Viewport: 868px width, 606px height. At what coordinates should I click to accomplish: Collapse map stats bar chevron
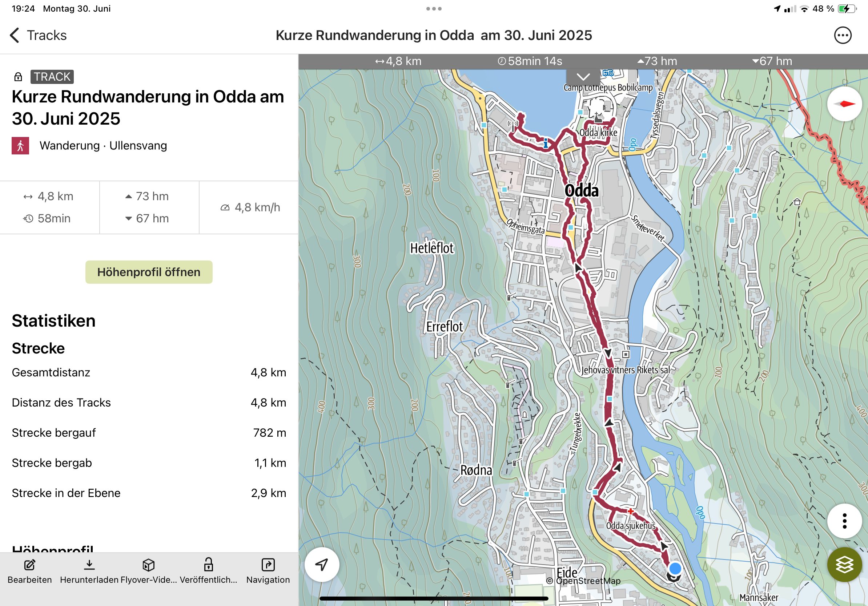[x=583, y=77]
